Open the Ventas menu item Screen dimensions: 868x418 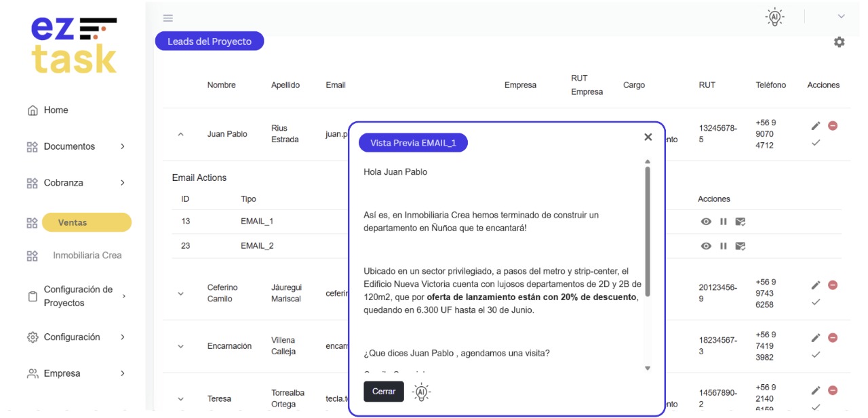86,222
